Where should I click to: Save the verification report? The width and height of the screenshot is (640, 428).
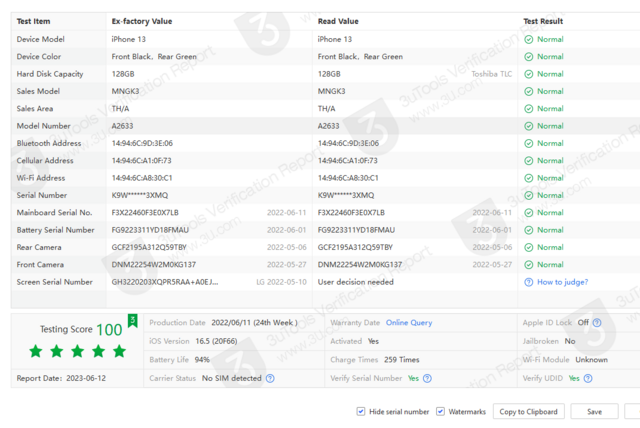594,412
